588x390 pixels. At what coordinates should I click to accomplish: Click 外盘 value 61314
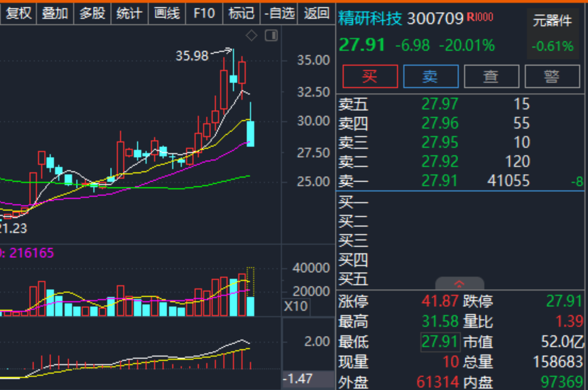(x=437, y=382)
